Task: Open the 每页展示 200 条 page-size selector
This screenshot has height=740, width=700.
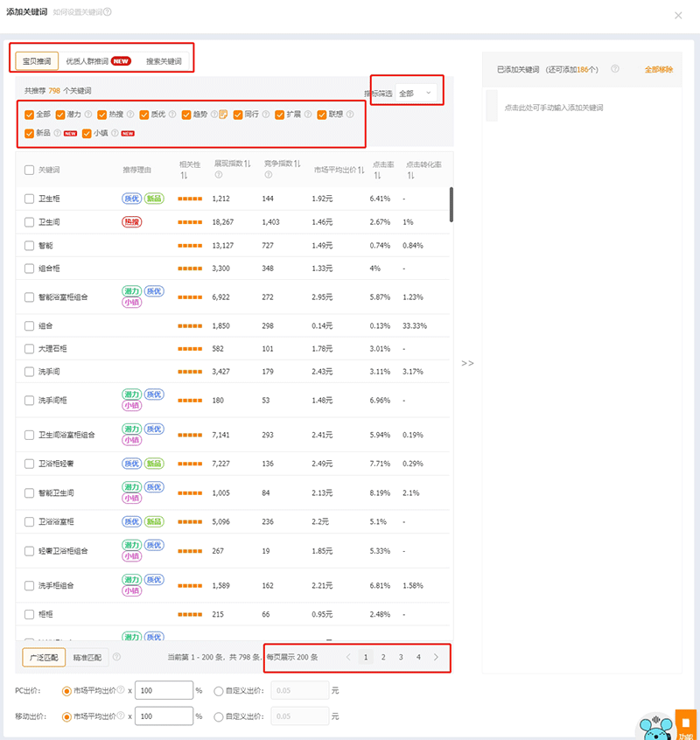Action: coord(292,657)
